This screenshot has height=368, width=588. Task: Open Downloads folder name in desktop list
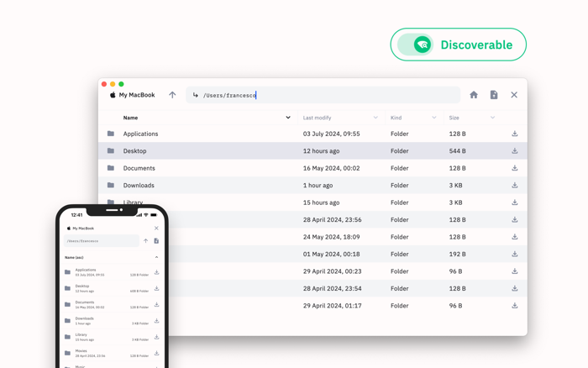pos(139,186)
